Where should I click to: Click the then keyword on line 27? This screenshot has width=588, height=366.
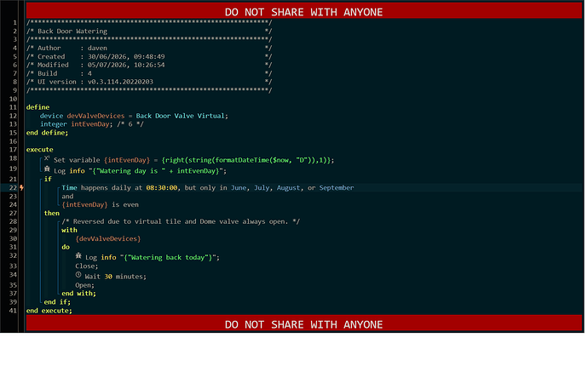point(52,213)
